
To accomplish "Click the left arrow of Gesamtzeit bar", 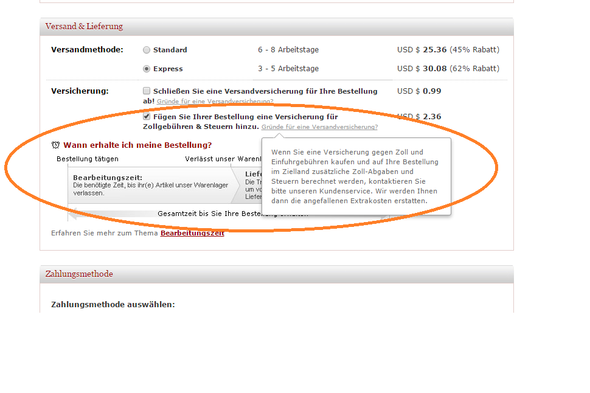I will tap(73, 215).
